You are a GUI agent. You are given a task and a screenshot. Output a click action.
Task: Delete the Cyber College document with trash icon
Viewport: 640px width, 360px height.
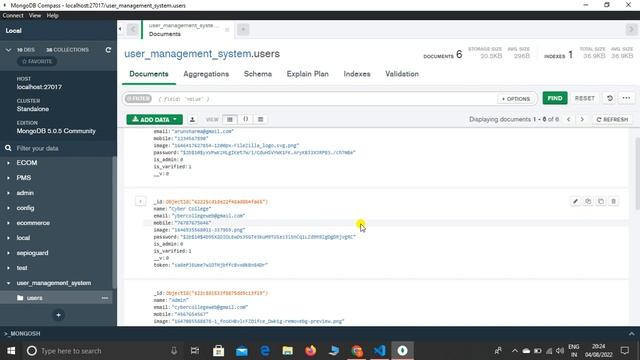click(613, 201)
